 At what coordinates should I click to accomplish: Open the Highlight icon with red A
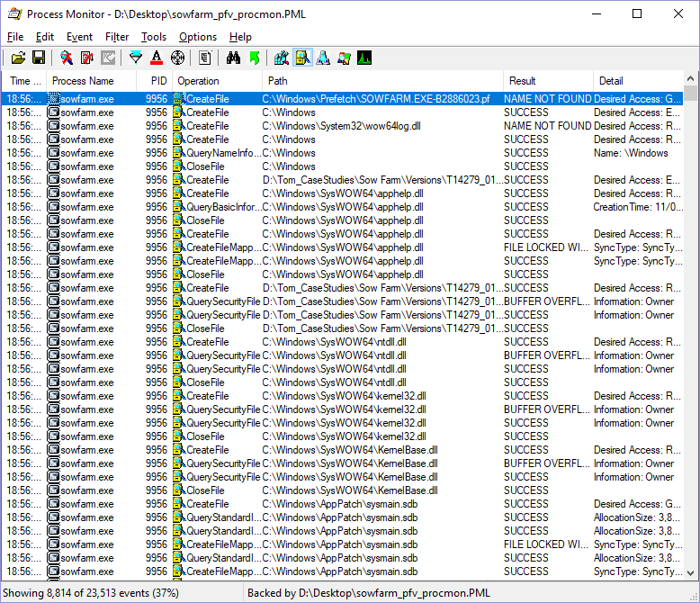(157, 58)
